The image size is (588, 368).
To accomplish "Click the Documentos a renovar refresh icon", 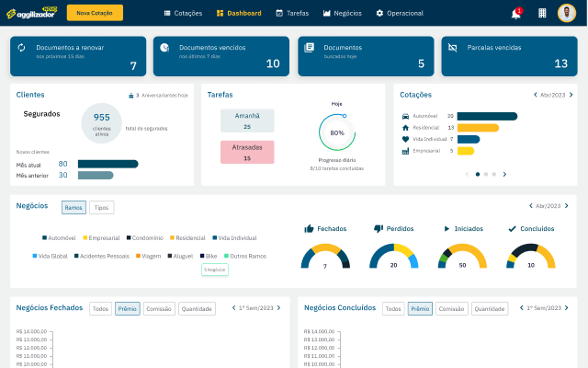I will click(21, 47).
